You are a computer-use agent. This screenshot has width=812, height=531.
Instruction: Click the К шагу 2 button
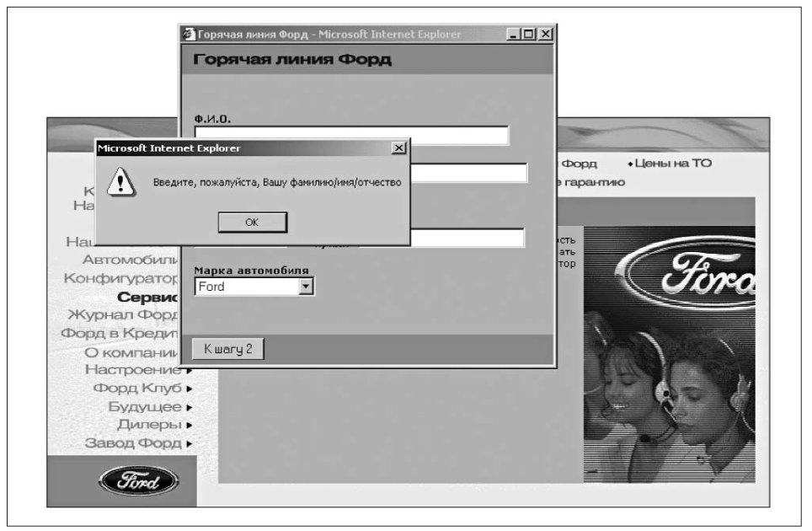[228, 349]
